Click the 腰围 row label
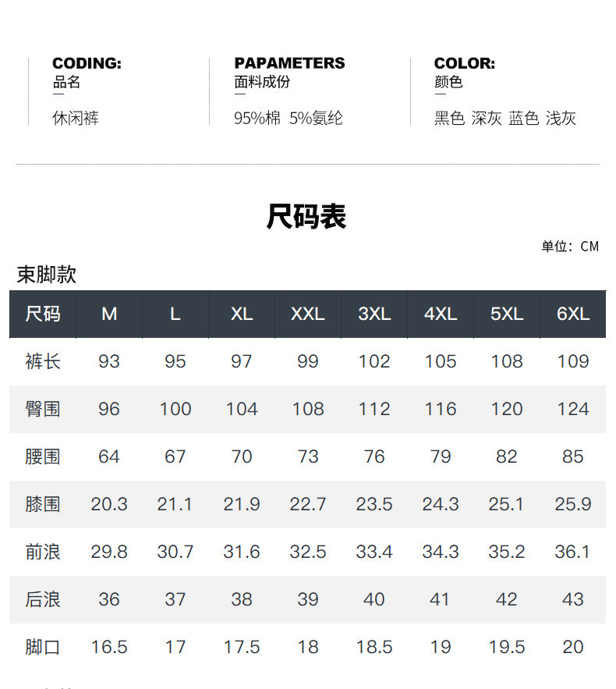This screenshot has width=616, height=689. pos(43,456)
